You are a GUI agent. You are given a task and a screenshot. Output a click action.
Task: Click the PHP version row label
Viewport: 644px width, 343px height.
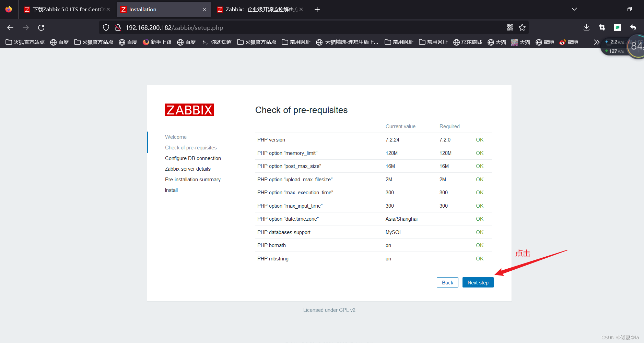(x=271, y=140)
